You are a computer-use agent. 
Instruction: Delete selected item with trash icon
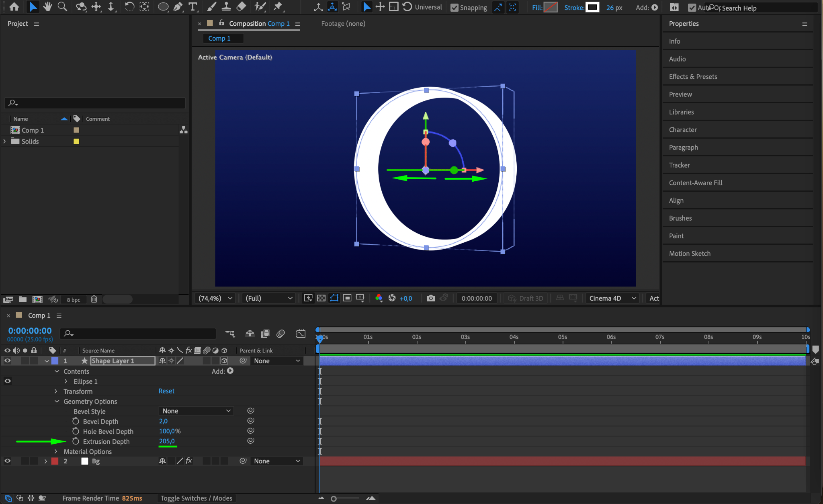(x=94, y=299)
